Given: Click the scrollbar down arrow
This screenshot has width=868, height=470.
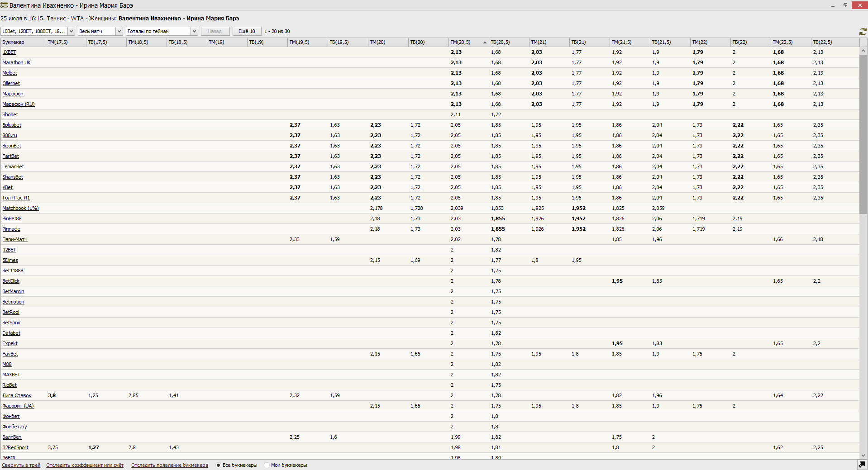Looking at the screenshot, I should pyautogui.click(x=863, y=456).
